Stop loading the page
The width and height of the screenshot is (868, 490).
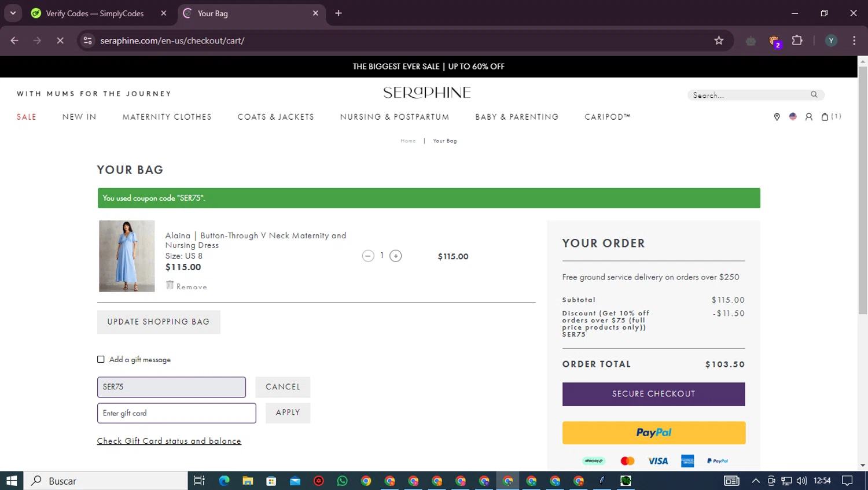pos(60,40)
